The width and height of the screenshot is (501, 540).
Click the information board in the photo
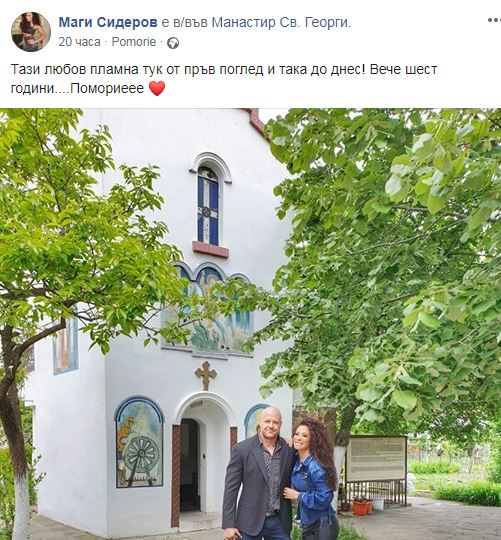[x=376, y=459]
